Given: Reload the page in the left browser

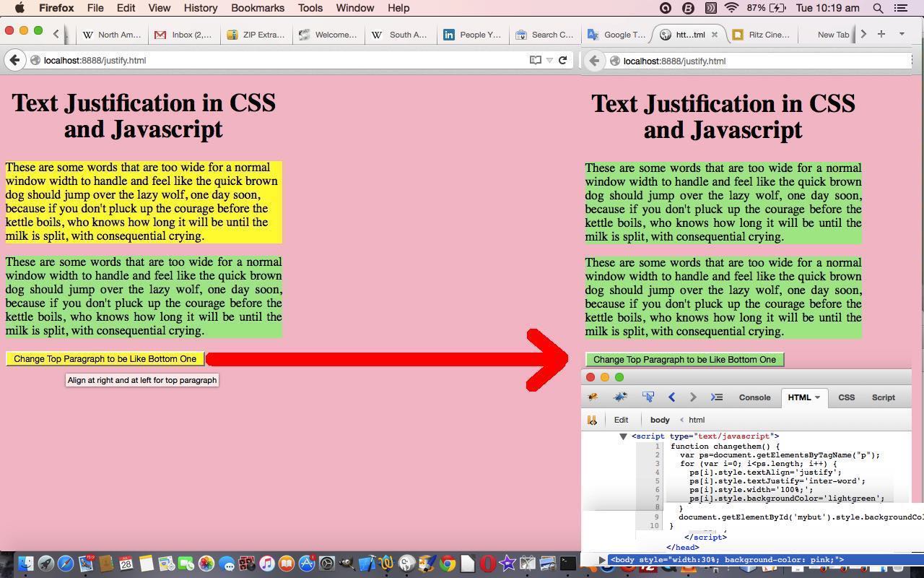Looking at the screenshot, I should [562, 60].
